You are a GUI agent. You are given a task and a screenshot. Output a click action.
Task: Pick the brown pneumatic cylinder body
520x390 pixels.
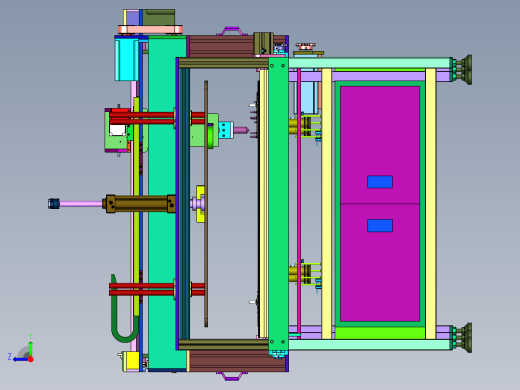pos(140,204)
